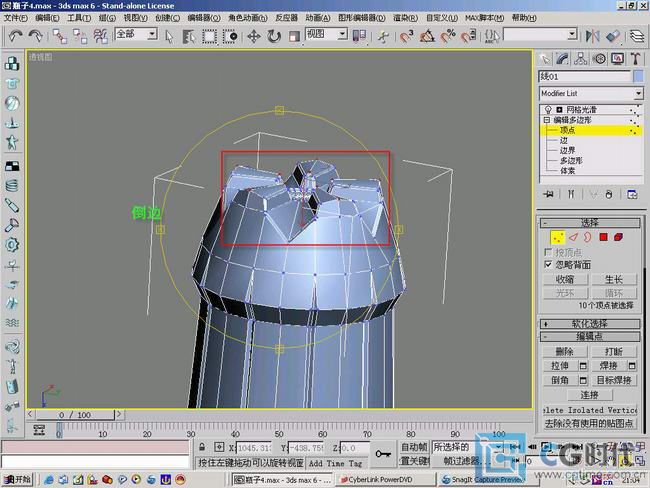650x488 pixels.
Task: Toggle the Angle Snap button
Action: point(427,36)
